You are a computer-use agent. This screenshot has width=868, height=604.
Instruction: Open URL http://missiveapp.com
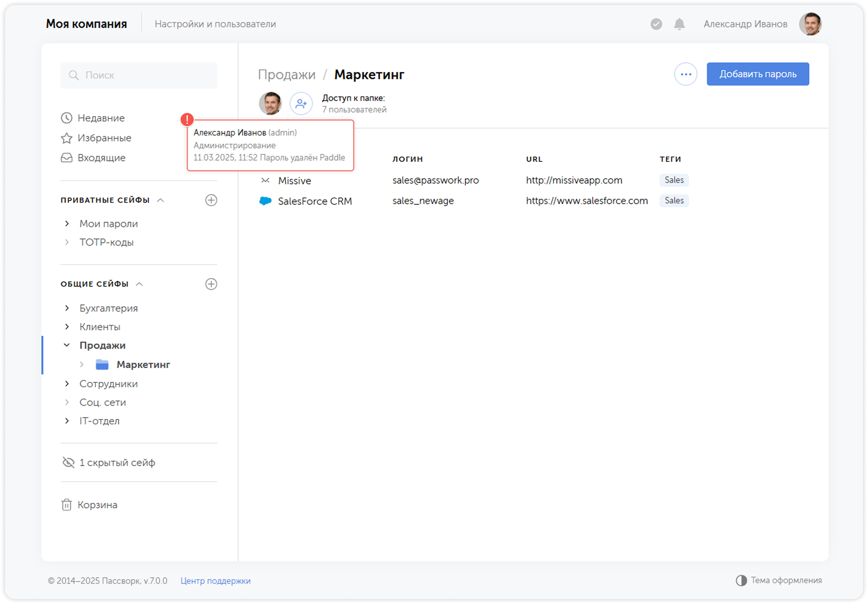click(x=574, y=180)
